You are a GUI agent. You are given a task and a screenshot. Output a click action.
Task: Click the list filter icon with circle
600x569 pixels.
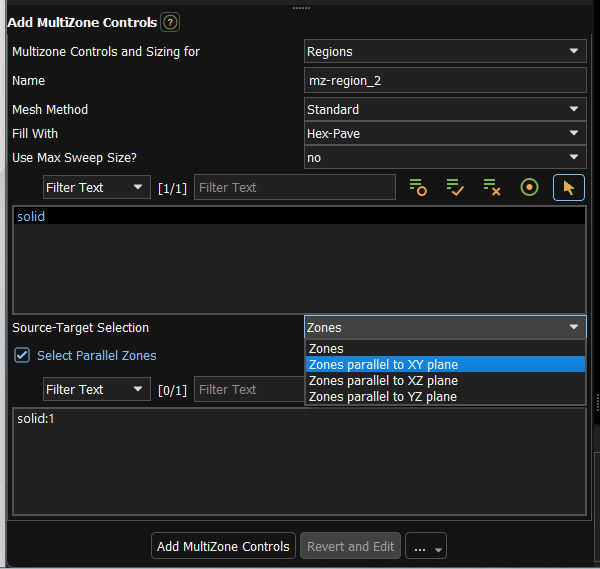click(x=418, y=187)
